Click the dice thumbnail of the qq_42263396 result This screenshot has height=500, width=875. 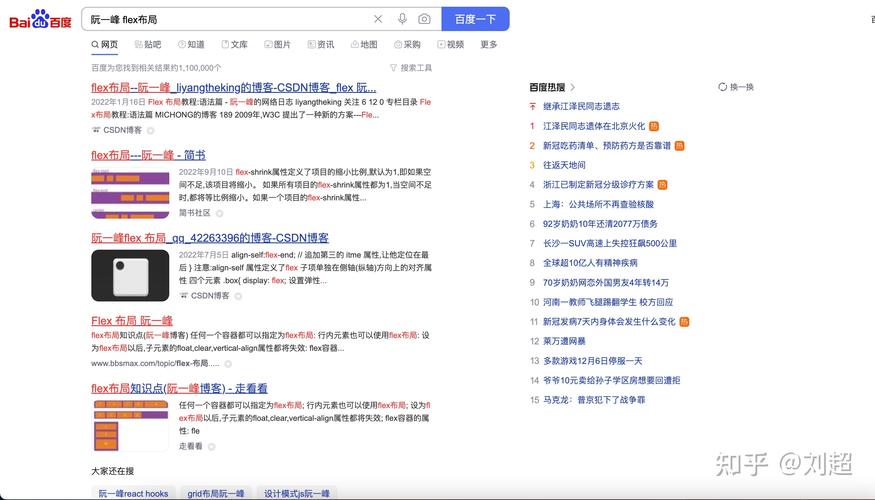tap(130, 276)
